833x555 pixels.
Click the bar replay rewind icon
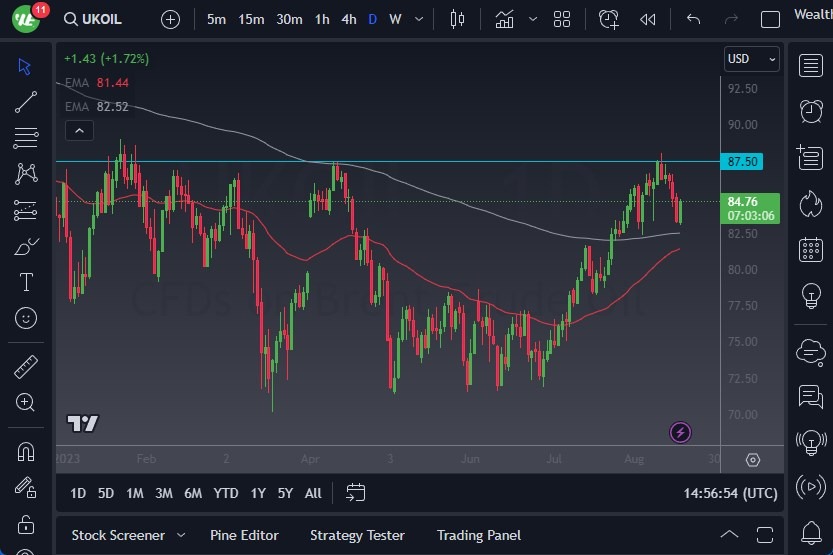point(648,19)
